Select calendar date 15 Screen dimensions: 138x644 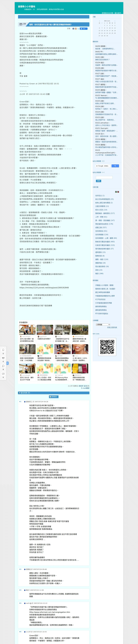(104, 30)
